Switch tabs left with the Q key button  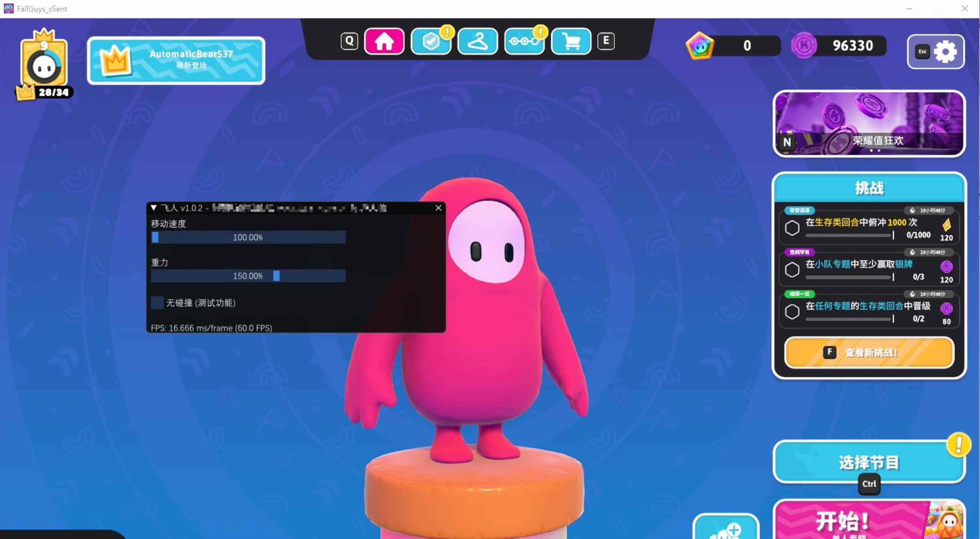click(x=349, y=41)
